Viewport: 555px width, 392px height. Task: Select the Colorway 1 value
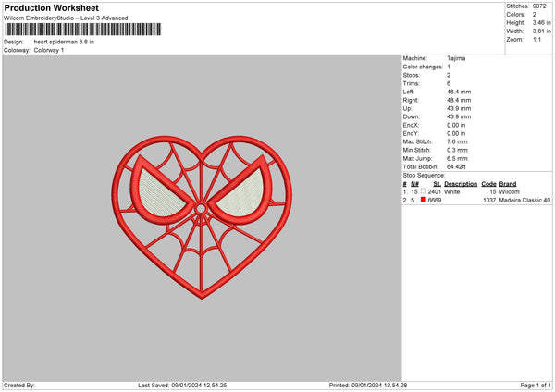click(49, 50)
